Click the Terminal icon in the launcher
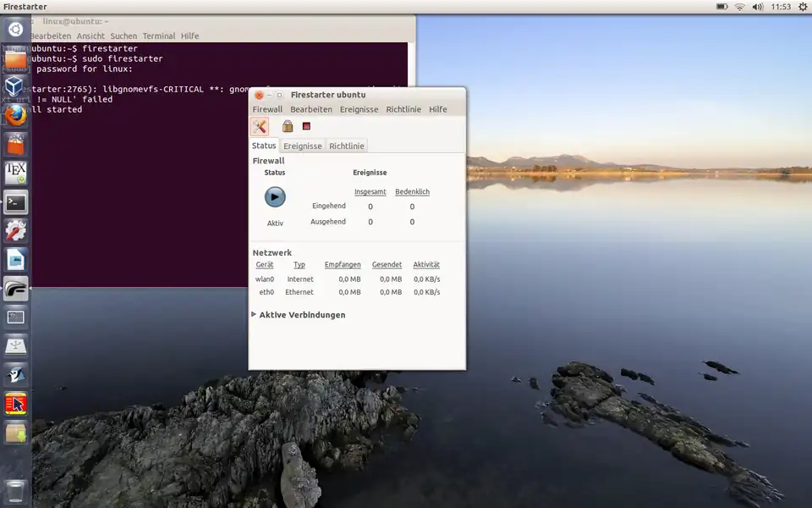The image size is (812, 508). 15,202
